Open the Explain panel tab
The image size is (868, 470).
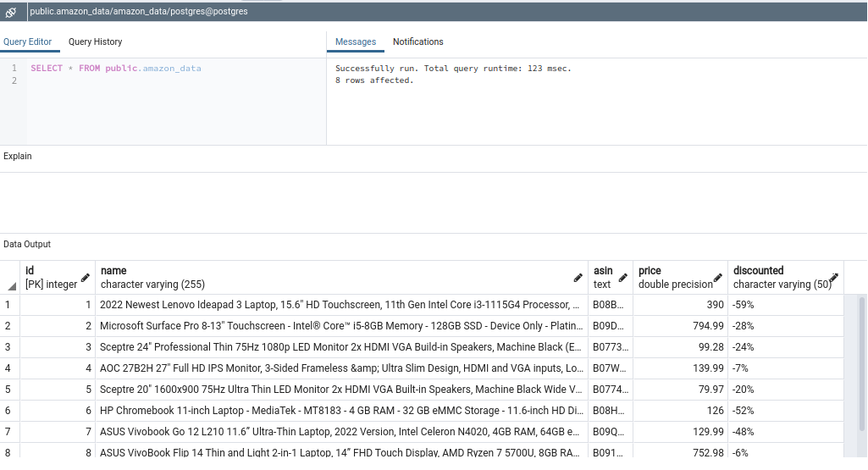(x=18, y=156)
